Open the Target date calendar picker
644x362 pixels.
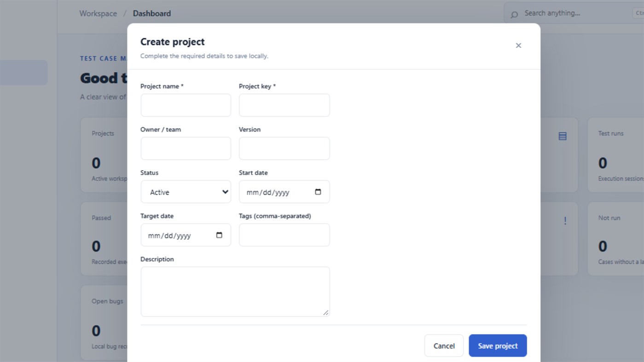point(219,235)
